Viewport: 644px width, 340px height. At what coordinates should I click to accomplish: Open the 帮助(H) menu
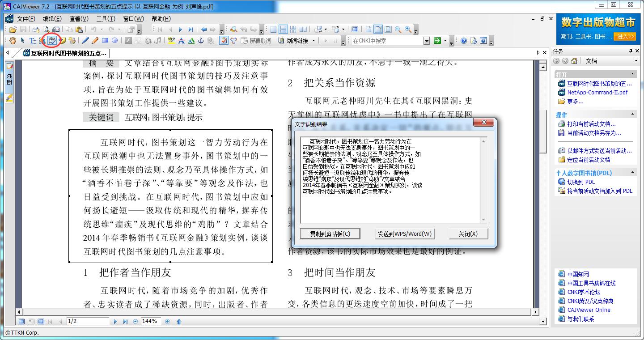click(x=161, y=18)
